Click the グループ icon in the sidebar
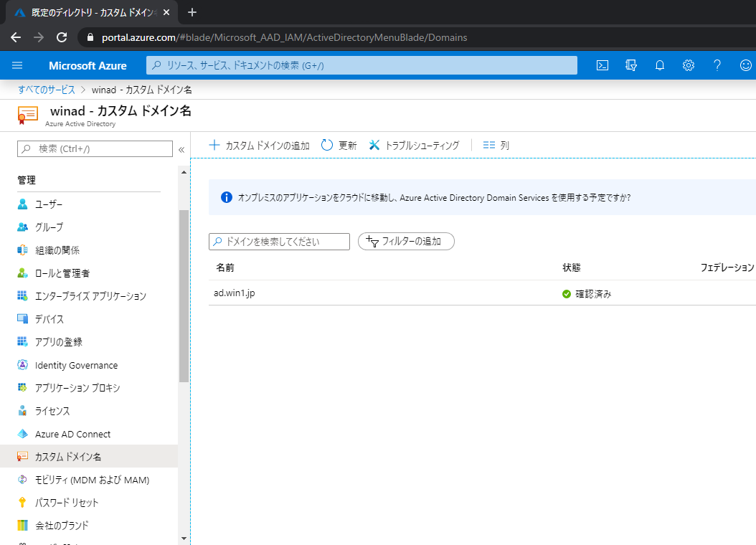Screen dimensions: 756x545 (x=23, y=227)
